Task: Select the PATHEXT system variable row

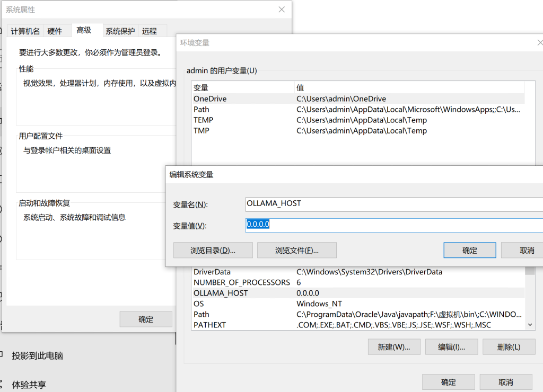Action: coord(209,325)
